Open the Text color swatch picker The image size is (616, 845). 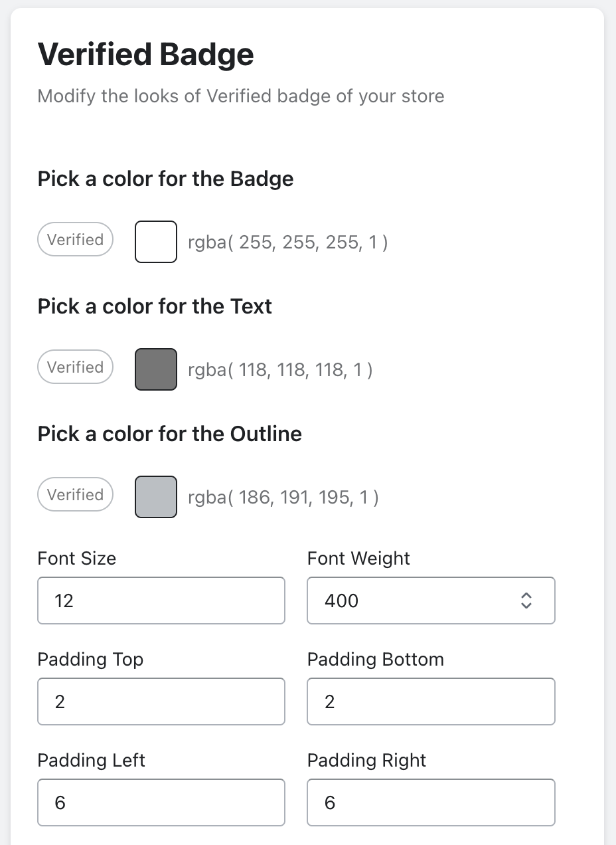(x=156, y=369)
